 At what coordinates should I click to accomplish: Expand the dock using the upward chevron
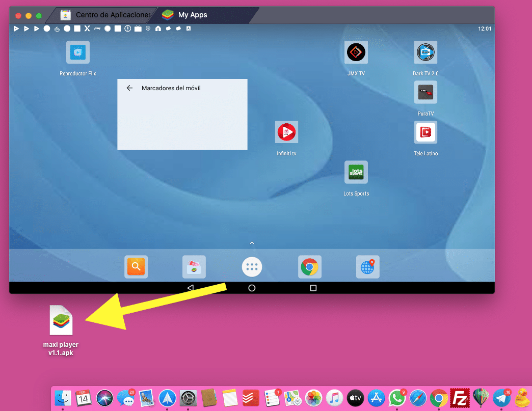tap(252, 243)
